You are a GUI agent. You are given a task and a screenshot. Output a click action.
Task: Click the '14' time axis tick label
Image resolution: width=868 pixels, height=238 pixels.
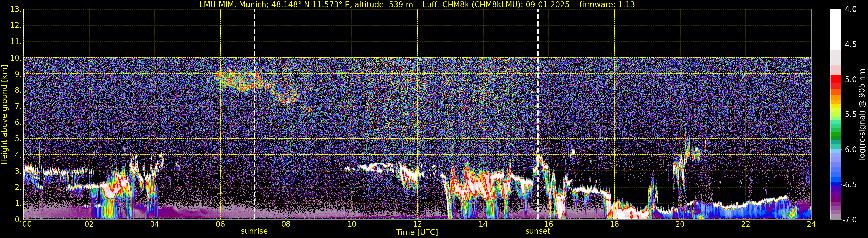pyautogui.click(x=483, y=224)
